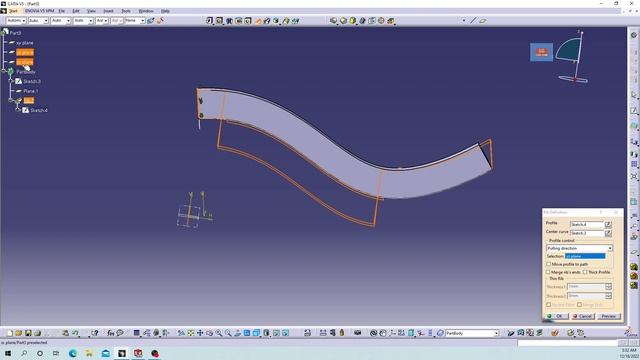640x360 pixels.
Task: Collapse the Sketch.3 tree node expander
Action: click(11, 81)
